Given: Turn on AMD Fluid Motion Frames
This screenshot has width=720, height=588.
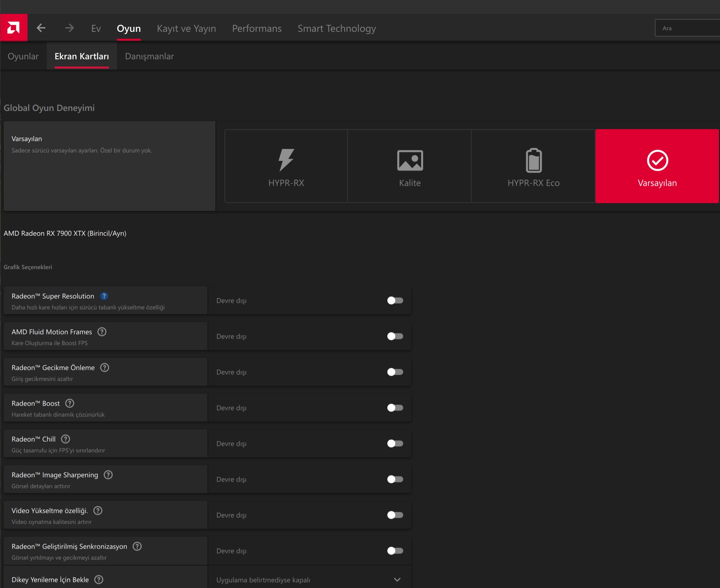Looking at the screenshot, I should coord(395,336).
